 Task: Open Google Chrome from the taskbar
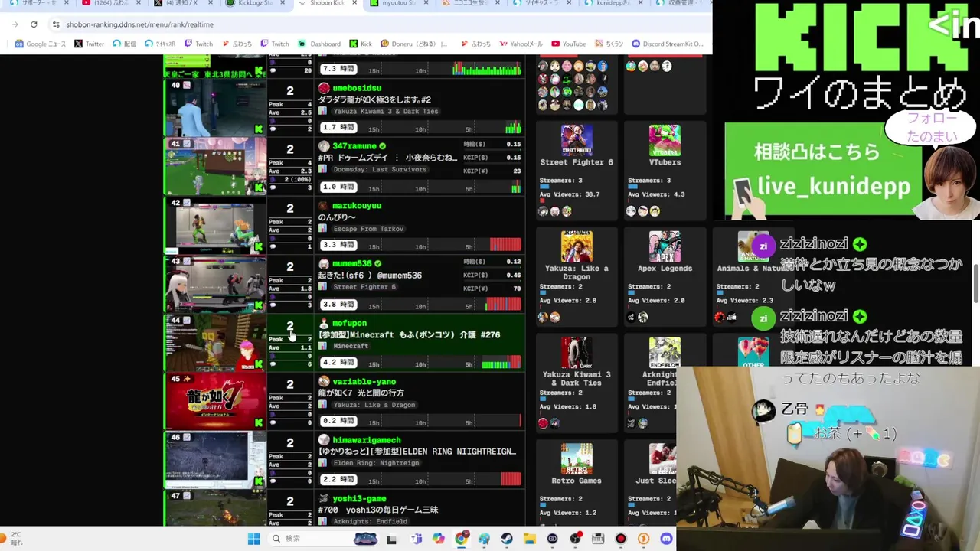[x=461, y=539]
